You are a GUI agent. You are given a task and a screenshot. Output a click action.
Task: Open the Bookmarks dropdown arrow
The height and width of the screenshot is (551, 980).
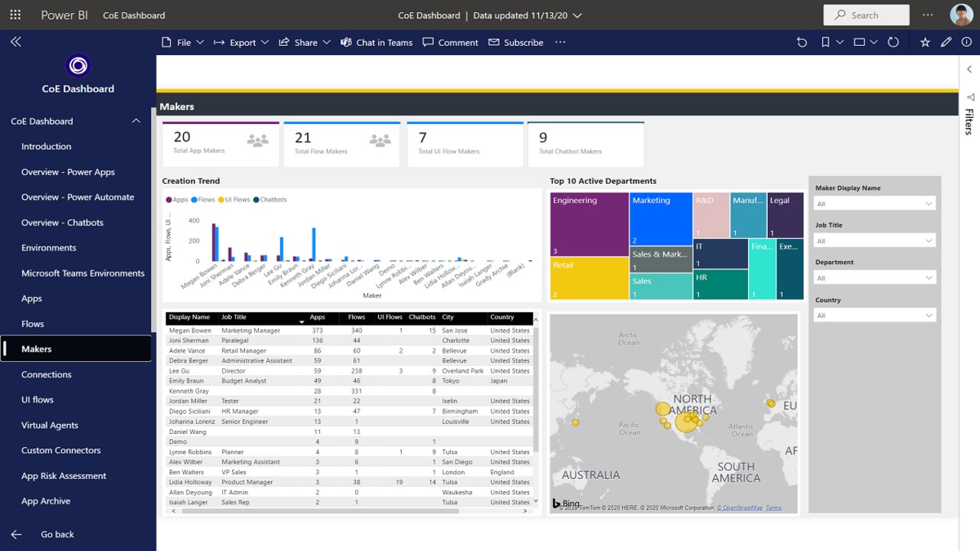840,42
